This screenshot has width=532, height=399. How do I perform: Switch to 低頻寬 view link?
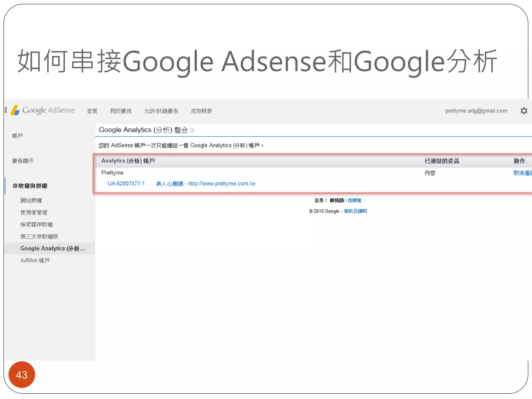point(355,201)
